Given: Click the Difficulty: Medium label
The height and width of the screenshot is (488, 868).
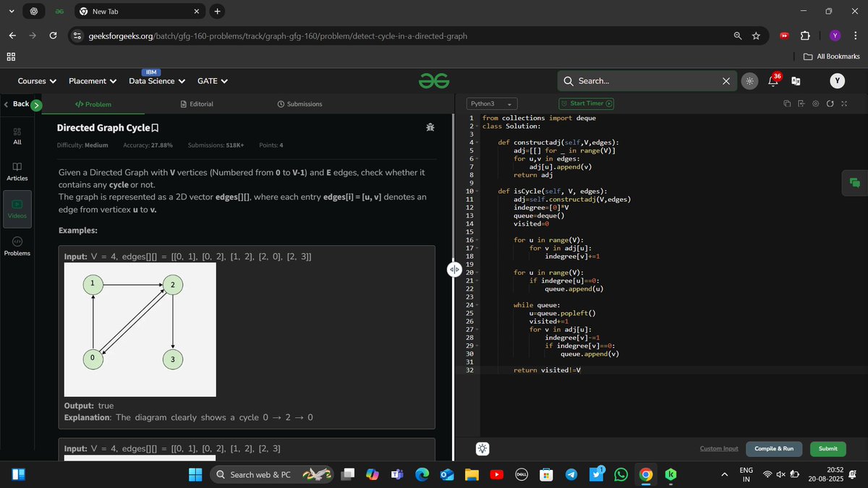Looking at the screenshot, I should (x=82, y=145).
